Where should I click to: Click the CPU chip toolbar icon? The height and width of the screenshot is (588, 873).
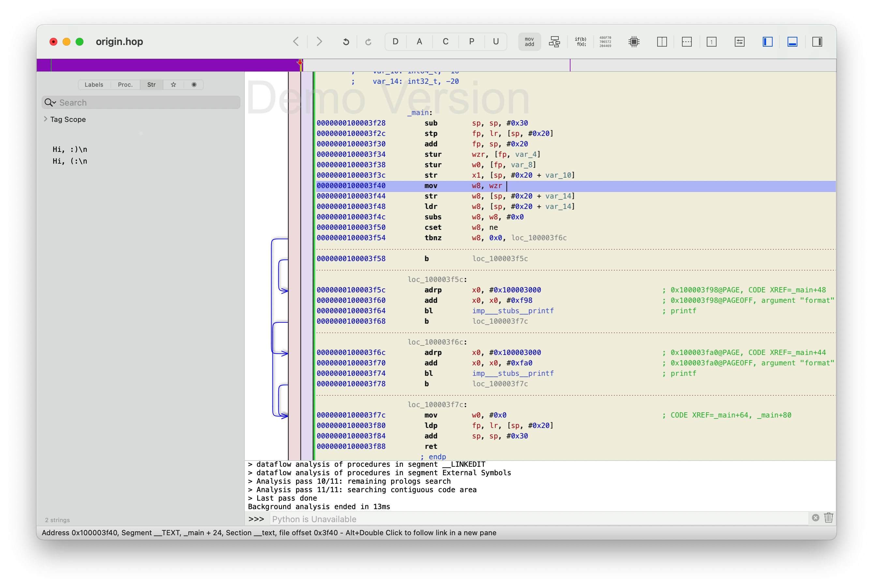[634, 42]
